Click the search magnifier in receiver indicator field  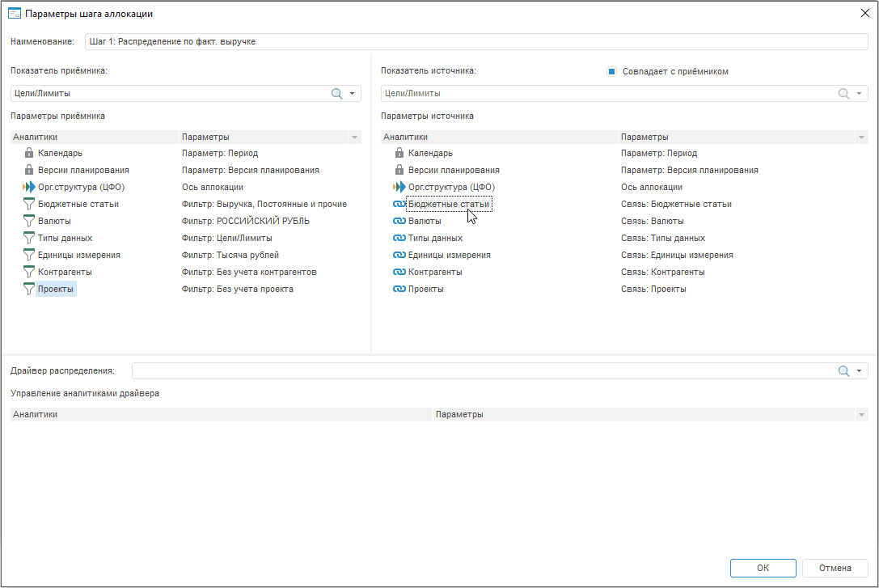tap(337, 94)
